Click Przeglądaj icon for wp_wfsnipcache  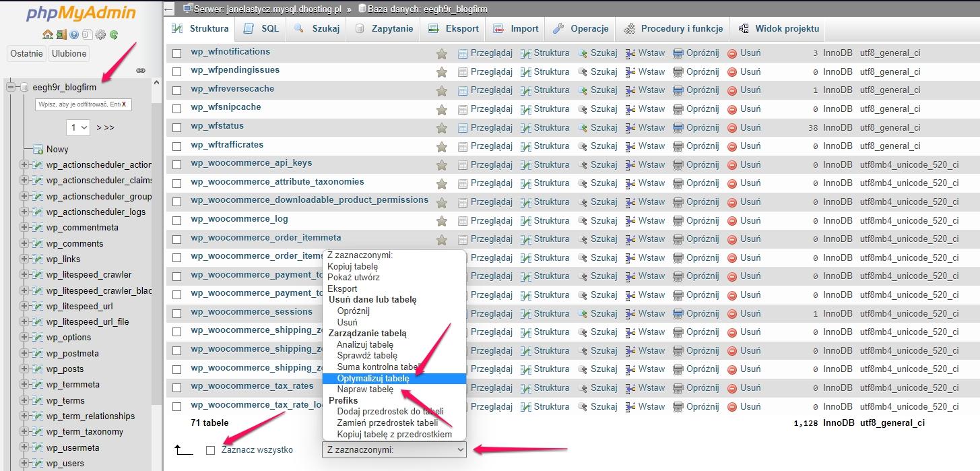[463, 109]
